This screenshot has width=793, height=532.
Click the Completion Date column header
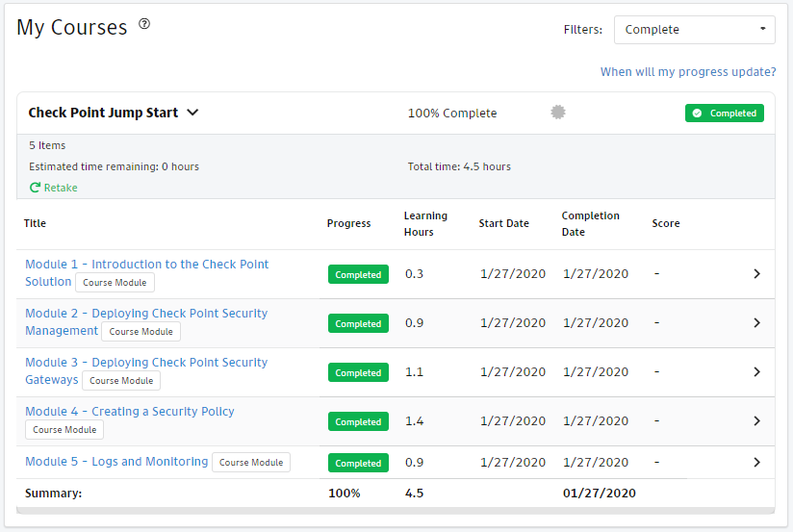tap(590, 223)
